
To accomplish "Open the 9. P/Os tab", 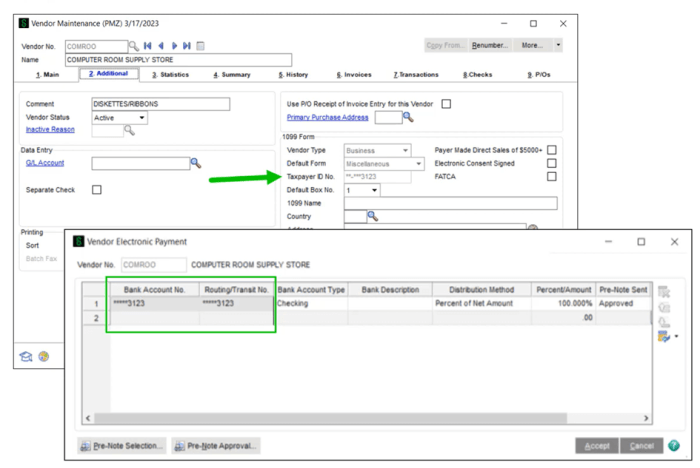I will tap(539, 75).
